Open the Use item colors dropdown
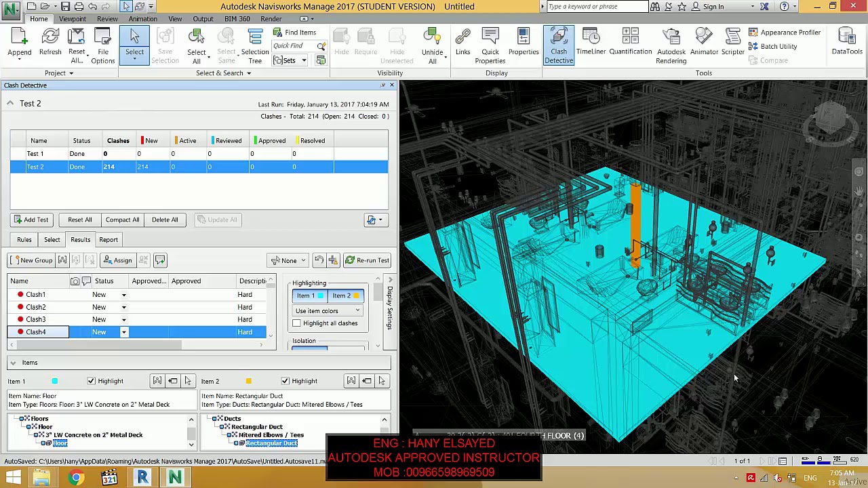The width and height of the screenshot is (868, 488). pos(328,310)
